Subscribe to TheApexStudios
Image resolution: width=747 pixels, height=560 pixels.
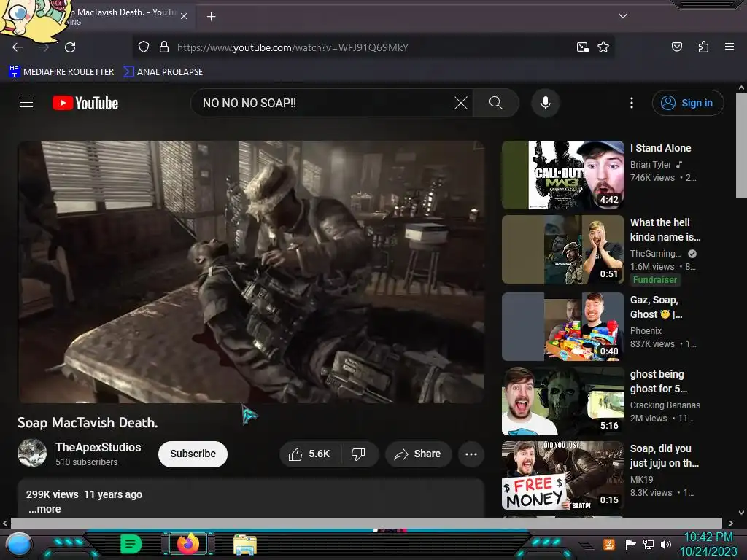point(193,454)
